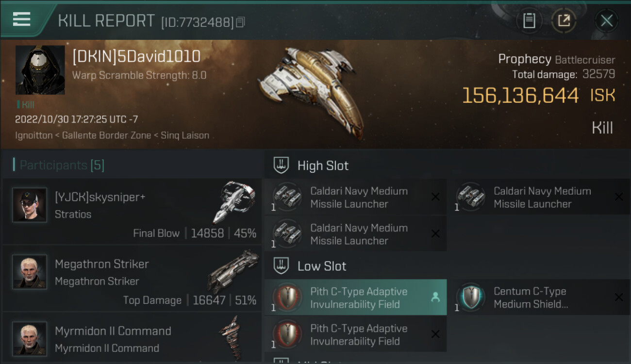Click X on Centum C-Type Medium Shield
This screenshot has height=364, width=631.
click(x=618, y=298)
